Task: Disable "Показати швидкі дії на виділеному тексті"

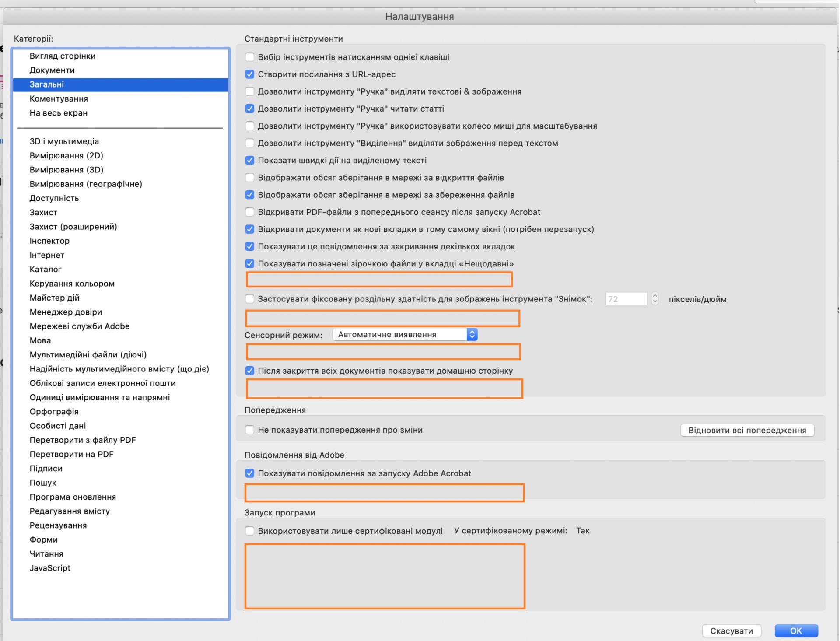Action: click(x=249, y=160)
